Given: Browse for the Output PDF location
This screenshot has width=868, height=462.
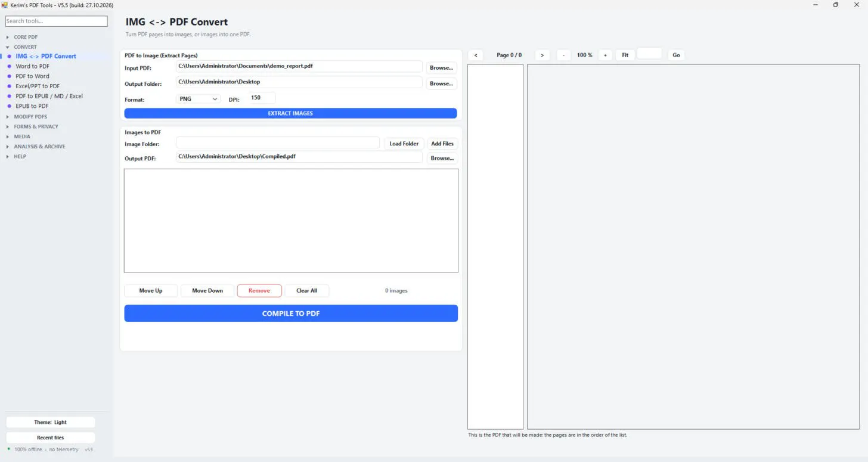Looking at the screenshot, I should 442,158.
